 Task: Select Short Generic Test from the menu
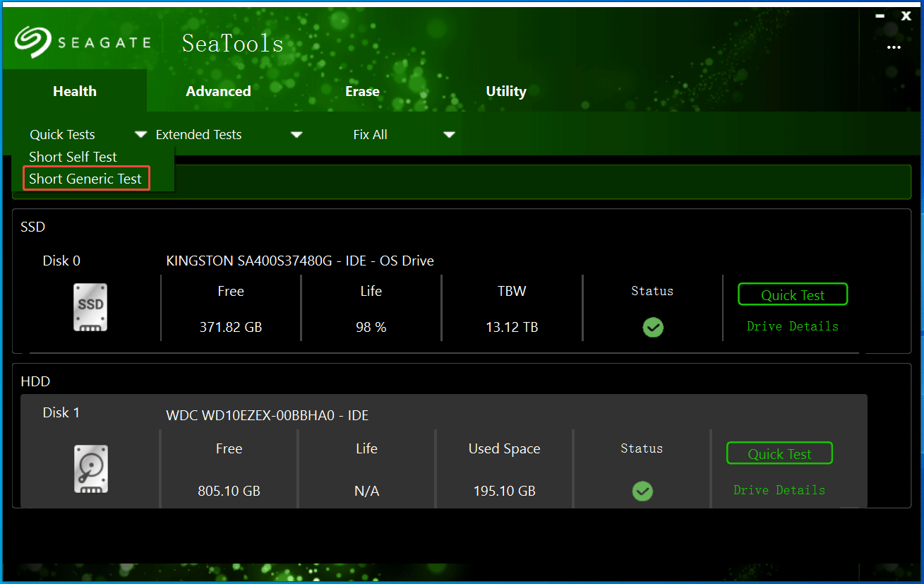pyautogui.click(x=86, y=178)
